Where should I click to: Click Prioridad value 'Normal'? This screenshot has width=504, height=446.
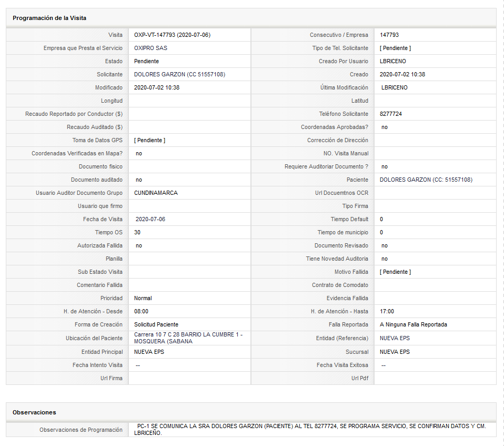143,298
